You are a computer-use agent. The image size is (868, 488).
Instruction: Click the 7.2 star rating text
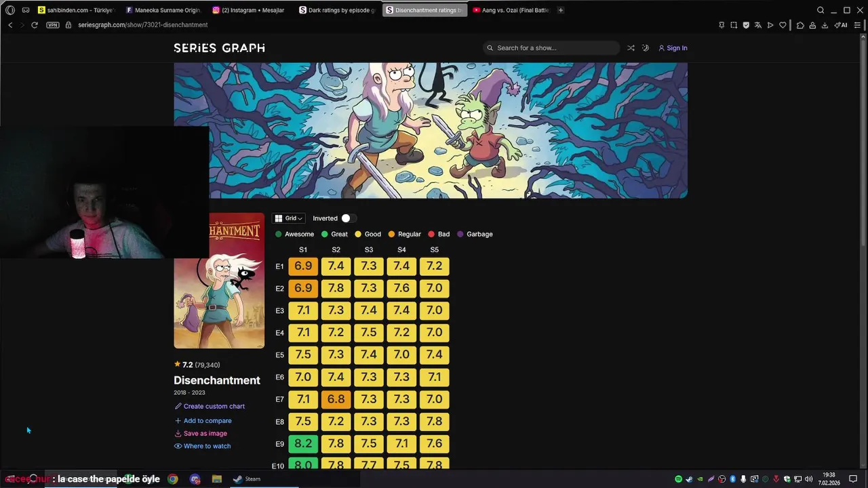click(x=188, y=365)
